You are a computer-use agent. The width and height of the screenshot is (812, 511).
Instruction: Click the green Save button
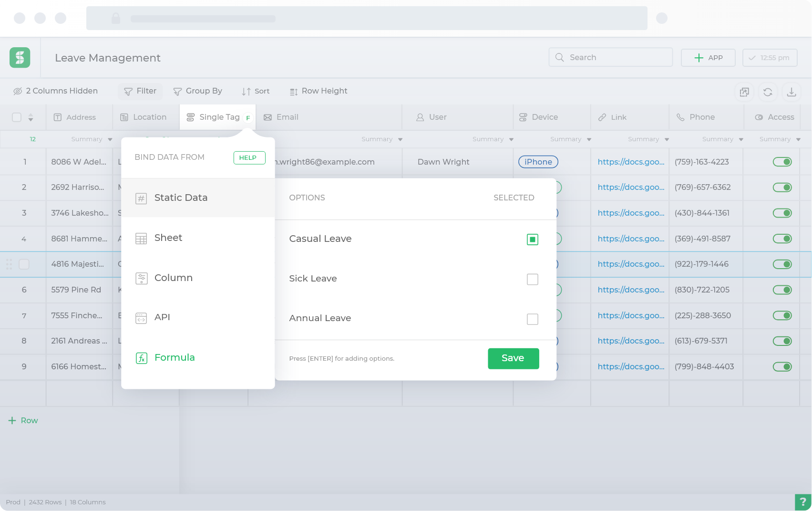click(x=514, y=359)
